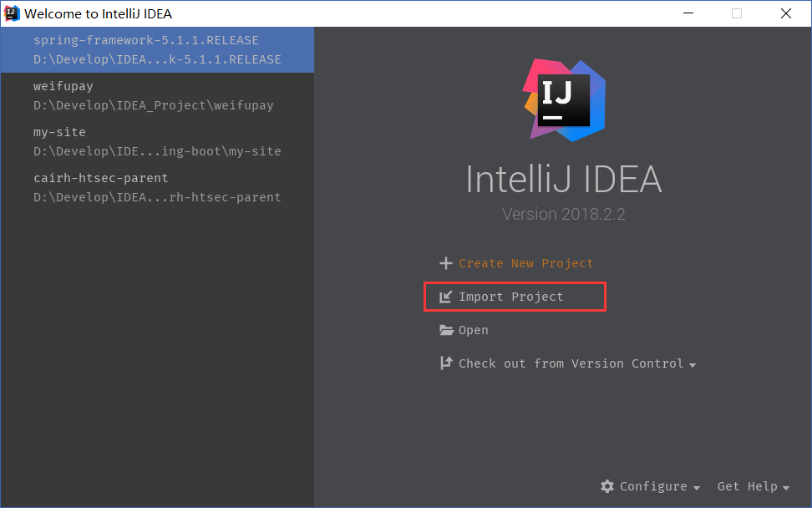Screen dimensions: 812x508
Task: Click path D:\Develop\IDEA...k-5.1.1.RELEASE
Action: tap(157, 59)
